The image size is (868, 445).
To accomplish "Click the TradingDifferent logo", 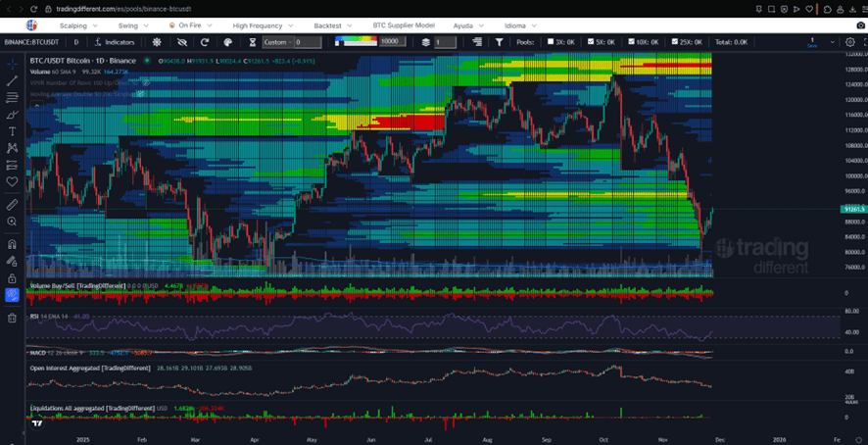I will pos(31,25).
